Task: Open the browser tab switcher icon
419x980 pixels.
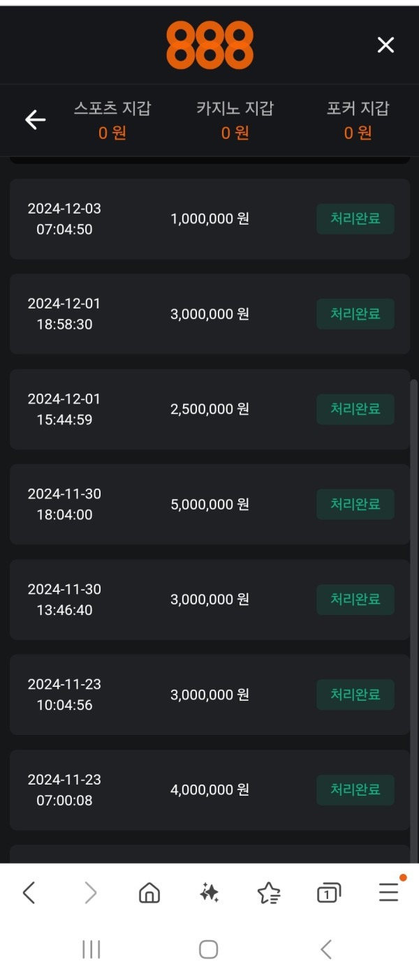Action: pos(328,891)
